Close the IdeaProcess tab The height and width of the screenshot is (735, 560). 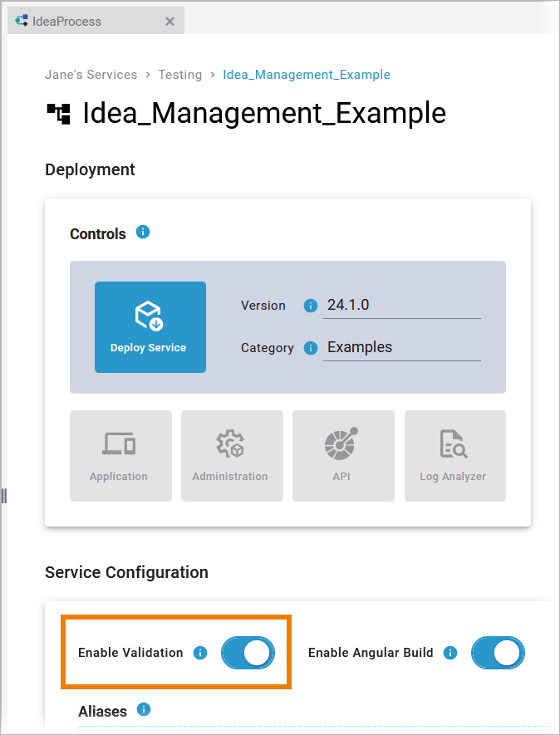click(x=169, y=22)
